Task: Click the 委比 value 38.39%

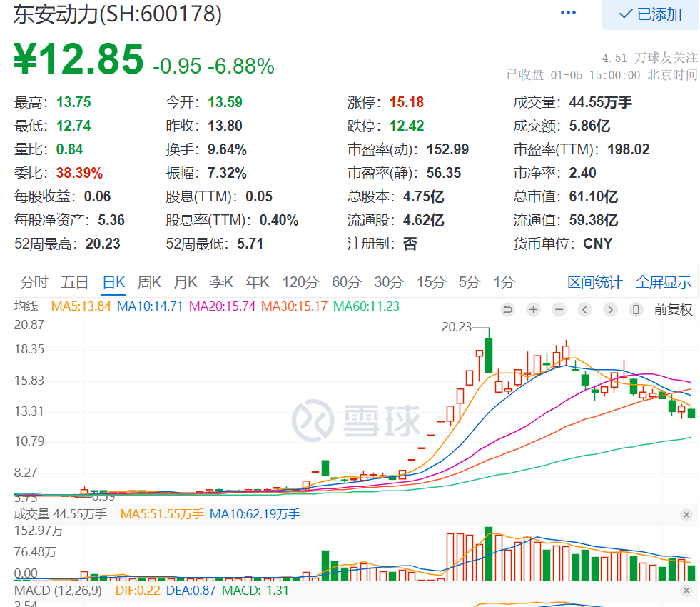Action: 79,174
